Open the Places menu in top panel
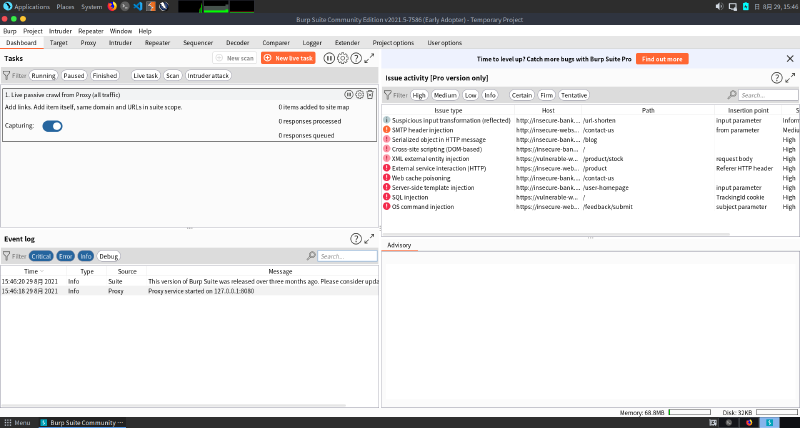Viewport: 800px width, 428px height. 65,7
